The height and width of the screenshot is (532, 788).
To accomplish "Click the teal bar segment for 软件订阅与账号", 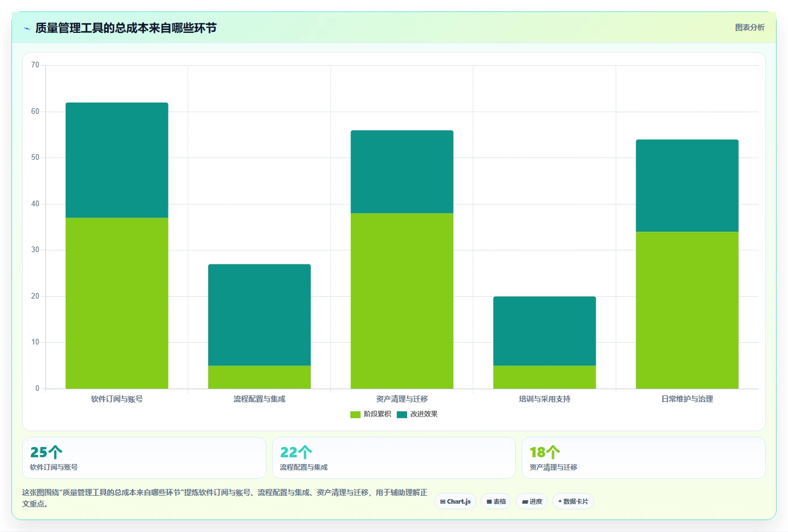I will (x=117, y=160).
